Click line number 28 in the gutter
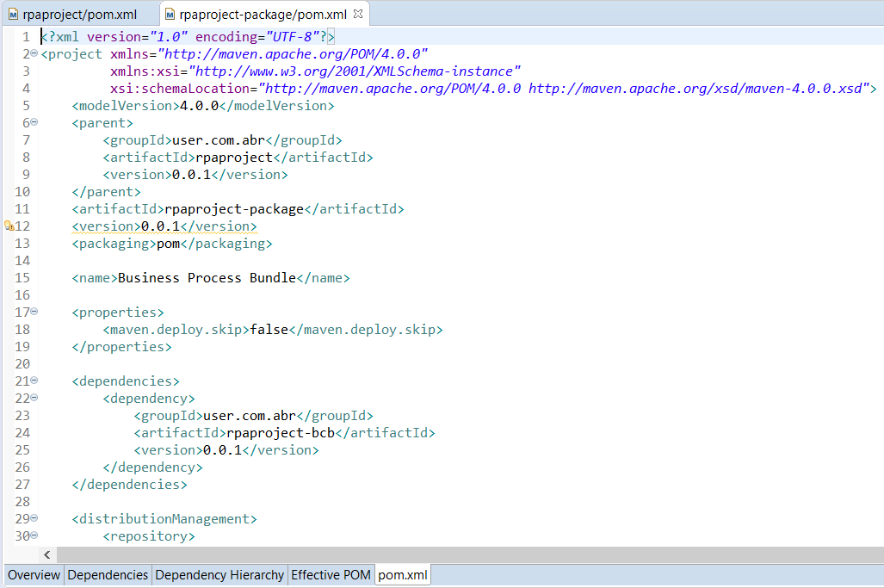884x588 pixels. coord(22,501)
